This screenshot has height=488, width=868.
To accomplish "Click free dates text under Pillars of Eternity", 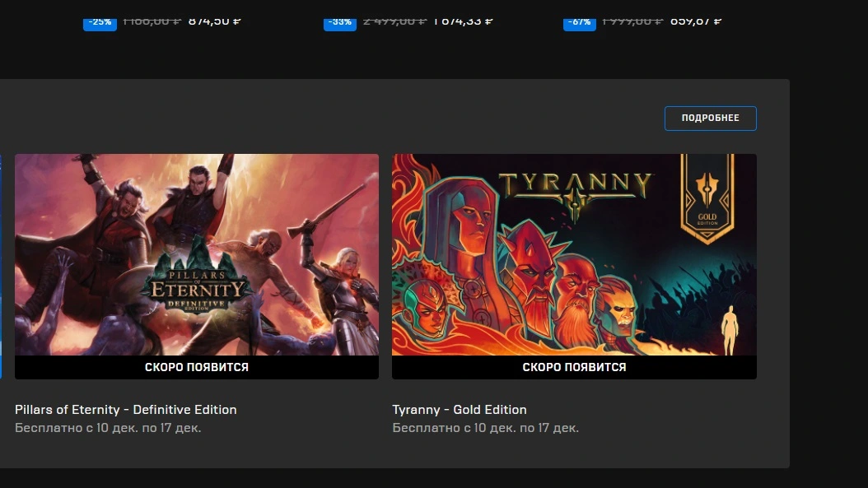I will 108,428.
